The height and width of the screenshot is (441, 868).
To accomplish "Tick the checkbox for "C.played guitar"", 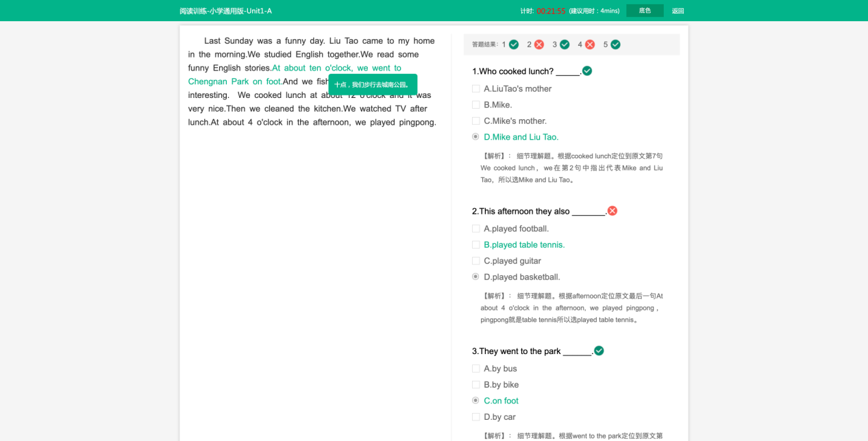I will pos(476,261).
